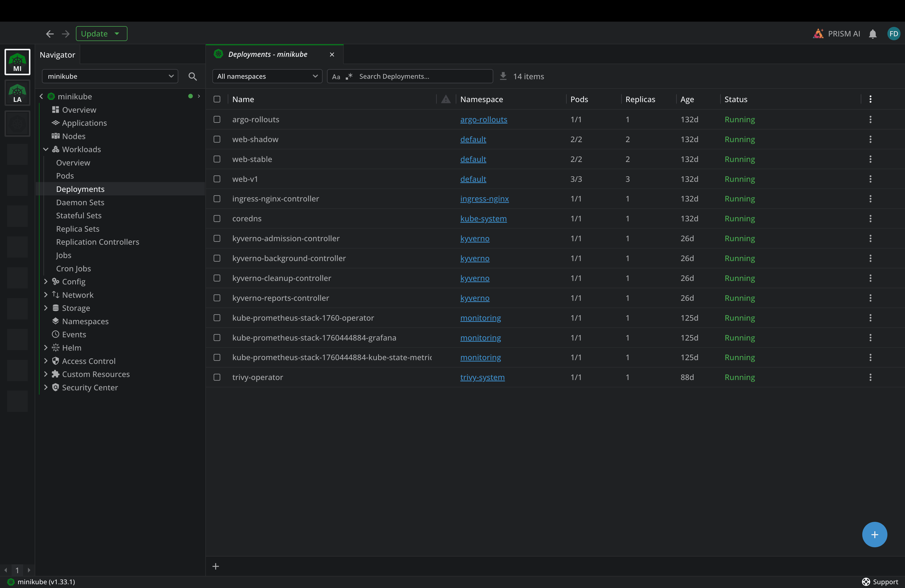Screen dimensions: 905x588
Task: Click the green cluster status indicator
Action: pyautogui.click(x=190, y=96)
